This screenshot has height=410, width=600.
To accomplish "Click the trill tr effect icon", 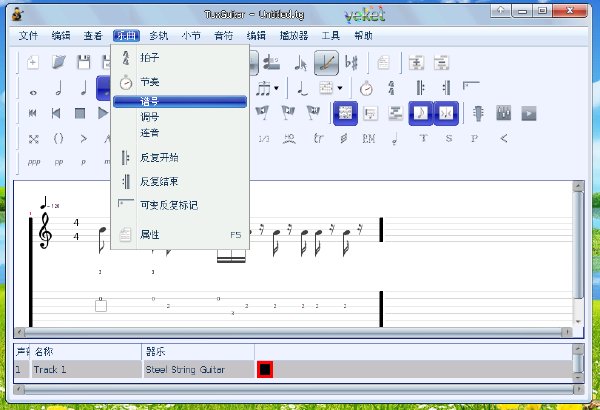I will click(318, 138).
